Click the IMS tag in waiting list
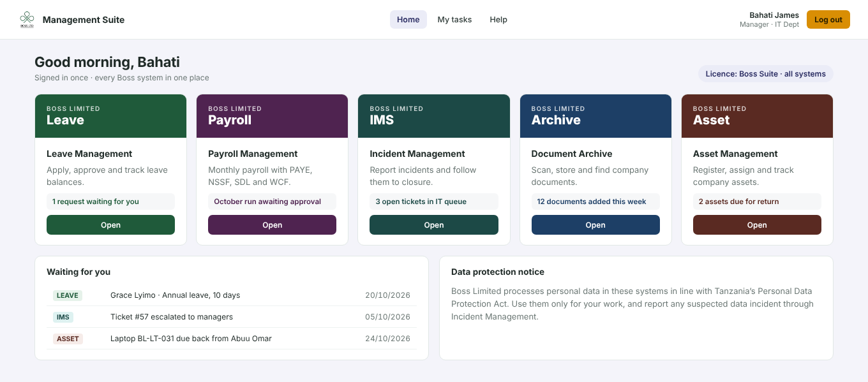Screen dimensions: 868x382 63,317
